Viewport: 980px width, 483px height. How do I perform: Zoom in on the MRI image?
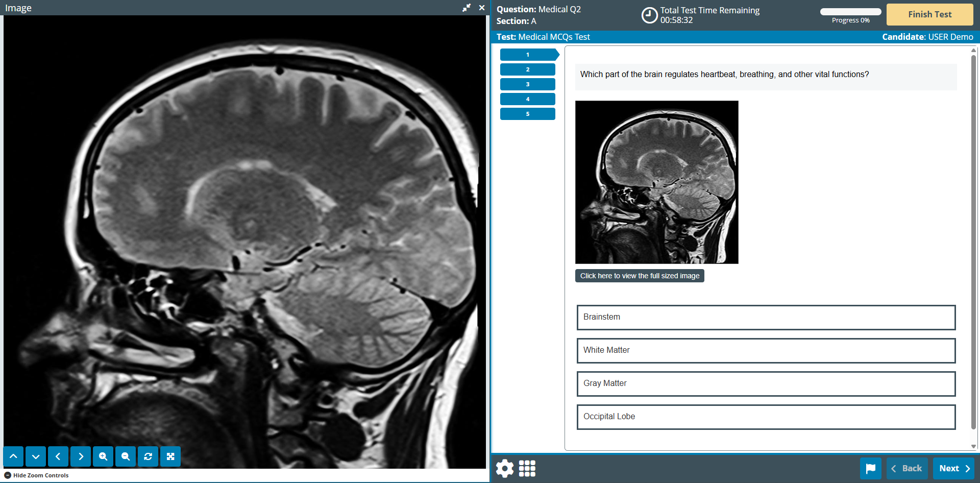103,456
